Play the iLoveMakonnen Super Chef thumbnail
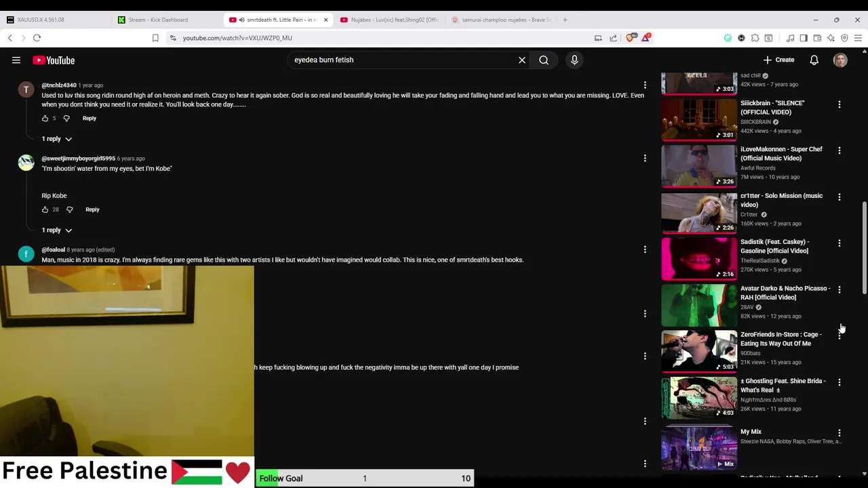This screenshot has width=868, height=488. coord(698,166)
